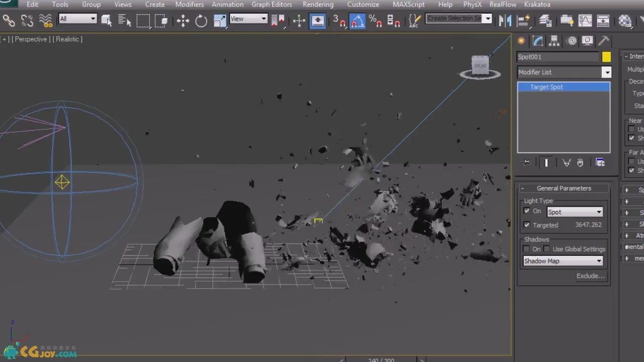Open the View coordinate system dropdown
Image resolution: width=644 pixels, height=362 pixels.
click(249, 19)
